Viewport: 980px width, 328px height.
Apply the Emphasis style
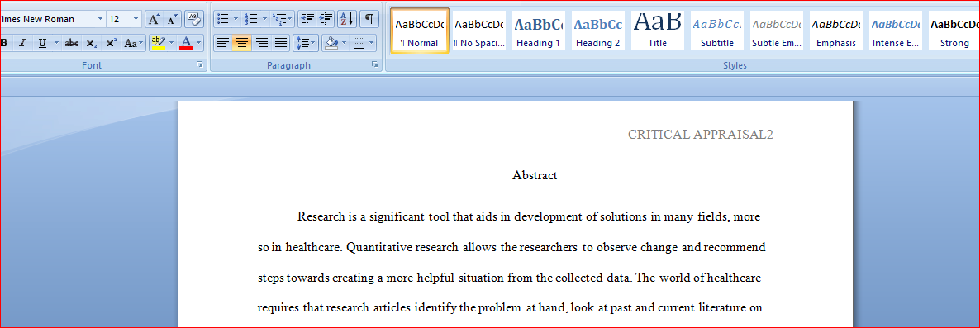click(x=835, y=31)
